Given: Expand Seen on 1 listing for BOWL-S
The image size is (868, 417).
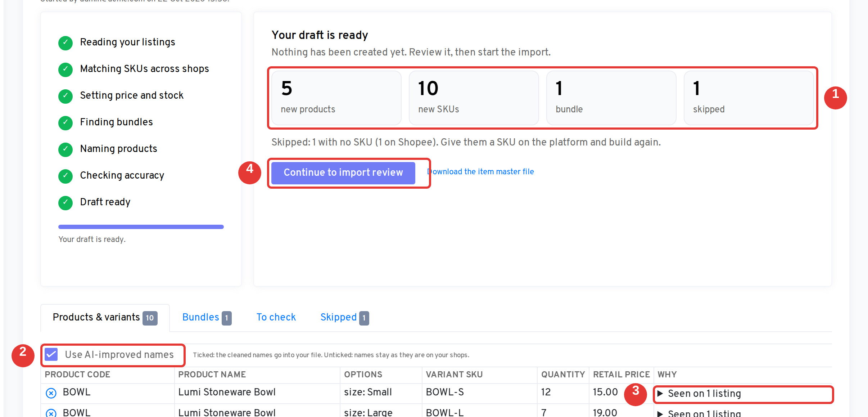Looking at the screenshot, I should (x=699, y=393).
